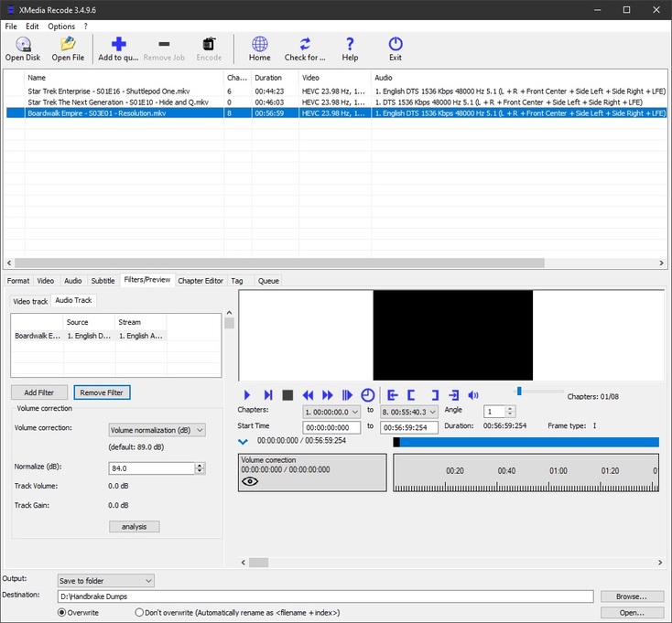Switch to the Audio tab
The height and width of the screenshot is (623, 672).
(x=73, y=281)
